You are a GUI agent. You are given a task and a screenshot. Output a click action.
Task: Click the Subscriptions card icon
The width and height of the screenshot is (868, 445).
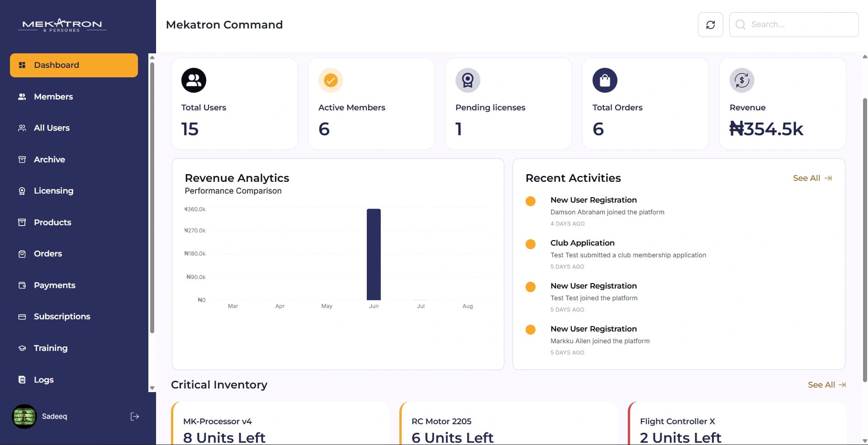(22, 317)
